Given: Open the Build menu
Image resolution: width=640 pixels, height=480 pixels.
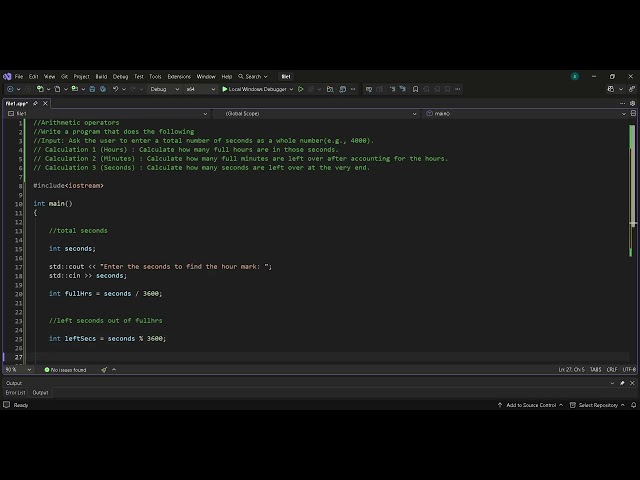Looking at the screenshot, I should [101, 76].
